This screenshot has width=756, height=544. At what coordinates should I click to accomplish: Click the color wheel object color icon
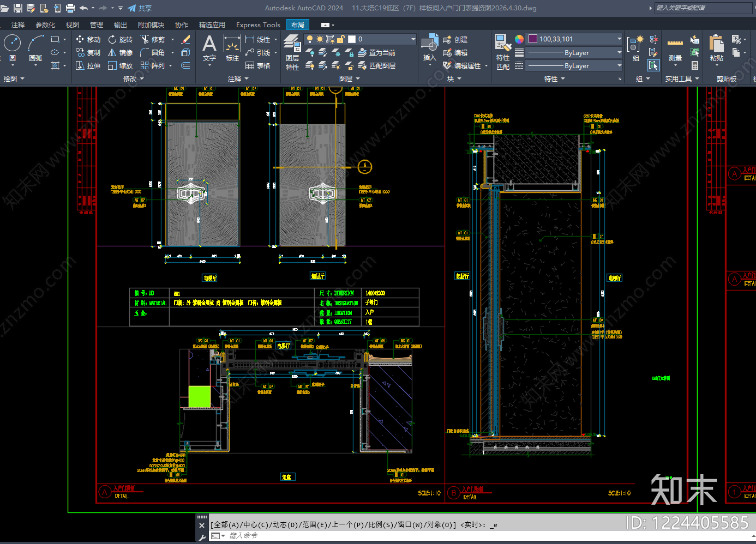point(519,39)
